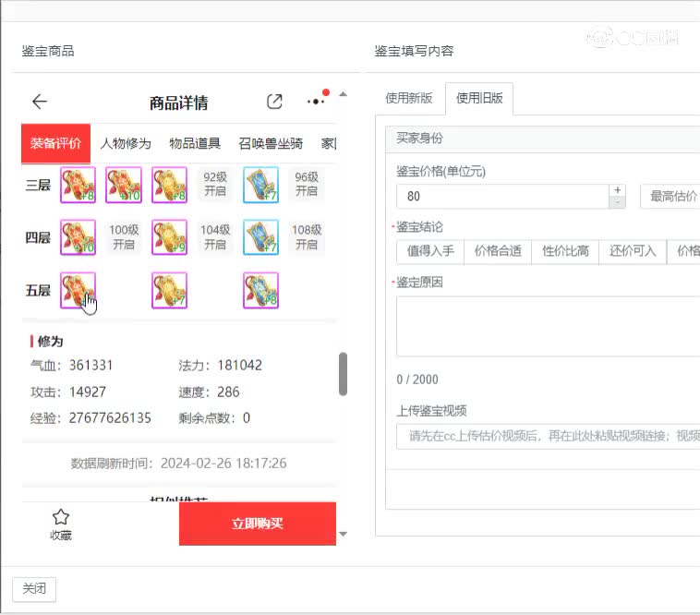
Task: Click the 关闭 button
Action: click(x=34, y=588)
